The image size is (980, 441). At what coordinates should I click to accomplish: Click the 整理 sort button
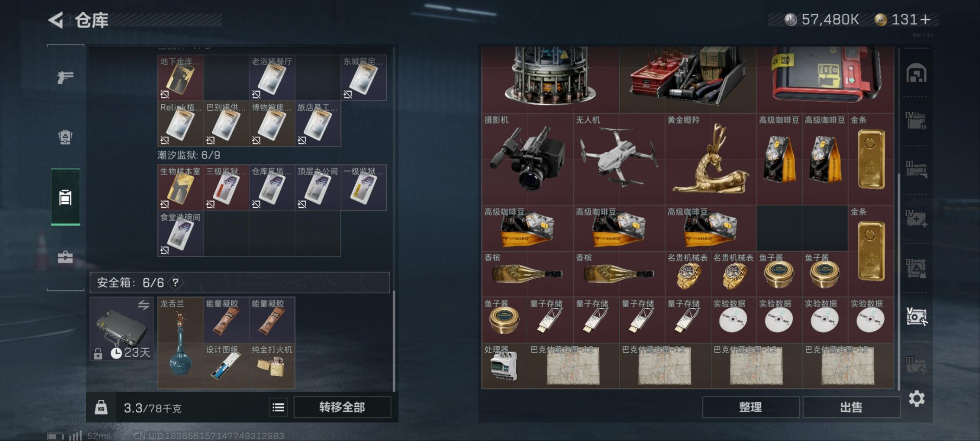coord(750,407)
